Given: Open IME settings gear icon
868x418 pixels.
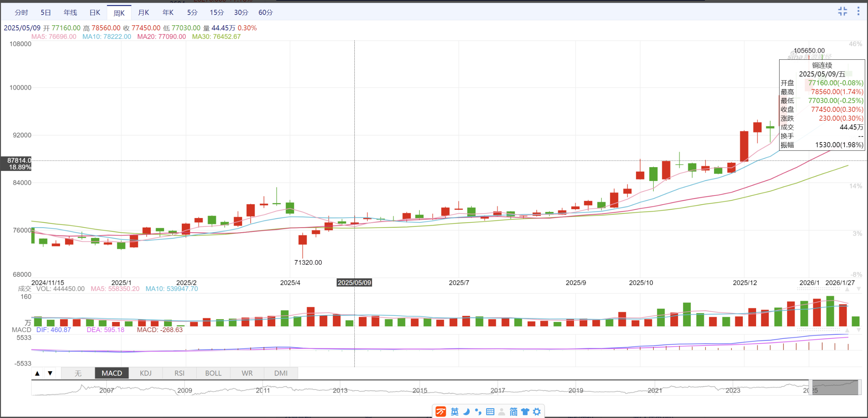Looking at the screenshot, I should tap(537, 412).
